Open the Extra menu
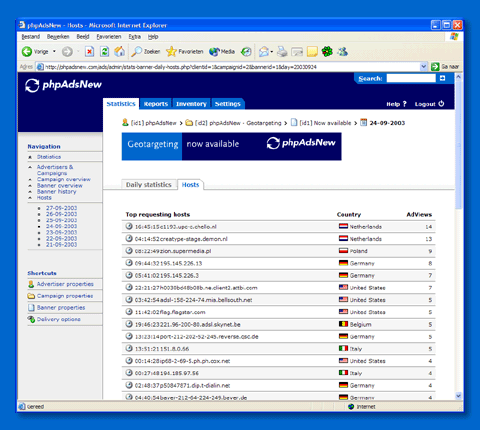This screenshot has width=480, height=430. click(x=135, y=37)
